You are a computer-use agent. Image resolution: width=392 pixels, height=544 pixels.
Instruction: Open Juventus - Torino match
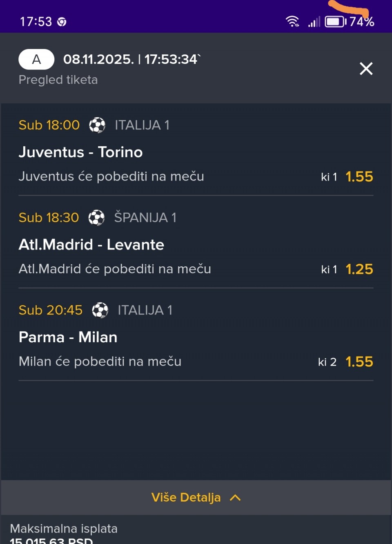(81, 152)
